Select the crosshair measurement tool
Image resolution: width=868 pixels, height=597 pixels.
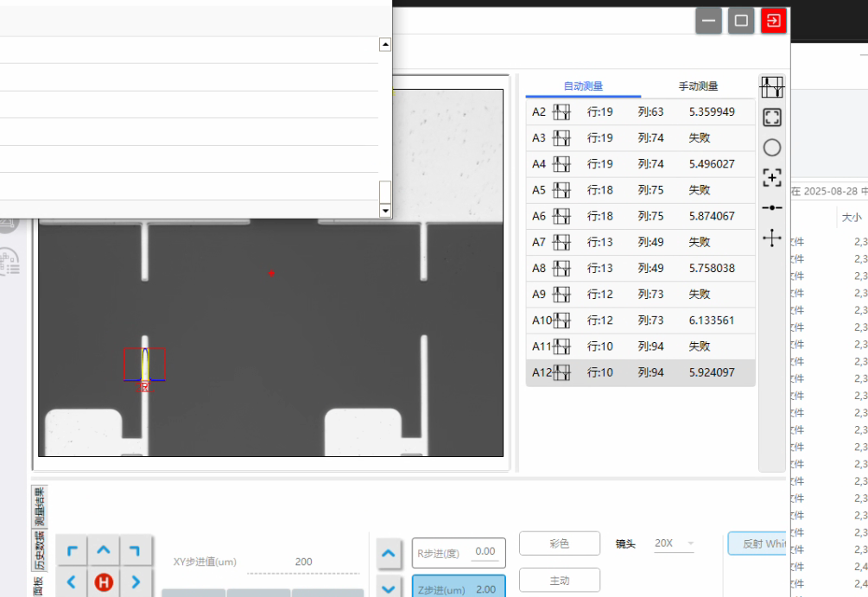pyautogui.click(x=771, y=238)
